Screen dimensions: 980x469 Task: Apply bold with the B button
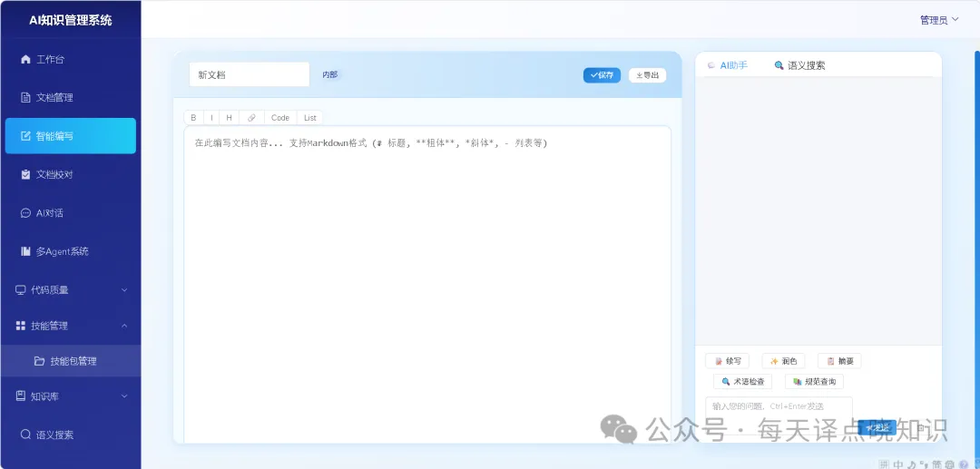[x=193, y=117]
